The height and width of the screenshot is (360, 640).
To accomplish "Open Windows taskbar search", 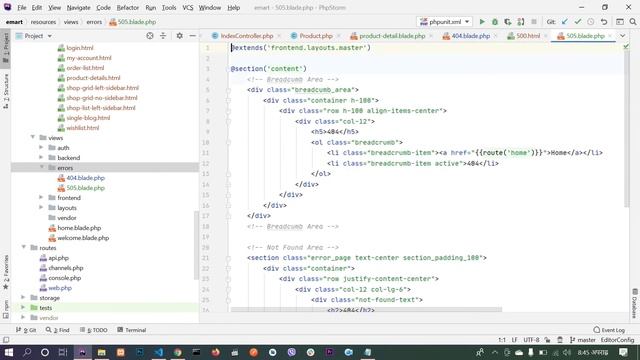I will 27,352.
